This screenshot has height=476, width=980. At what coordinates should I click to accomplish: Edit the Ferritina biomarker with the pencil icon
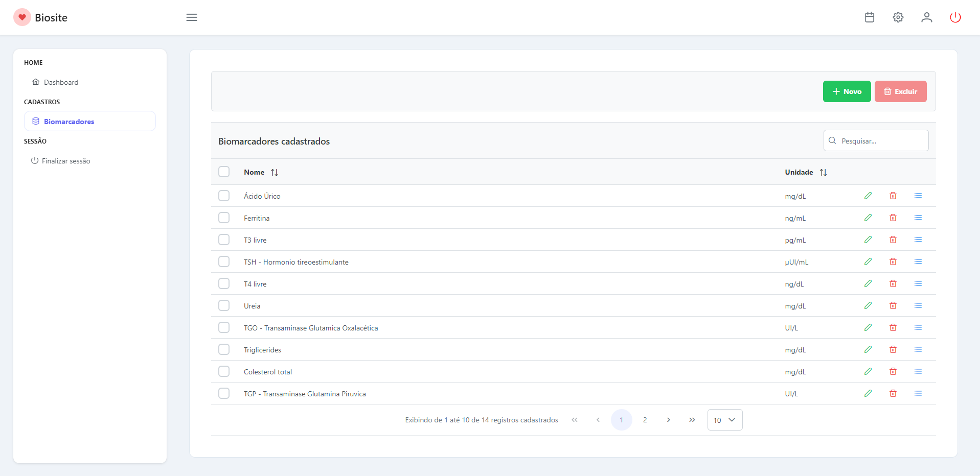coord(868,218)
